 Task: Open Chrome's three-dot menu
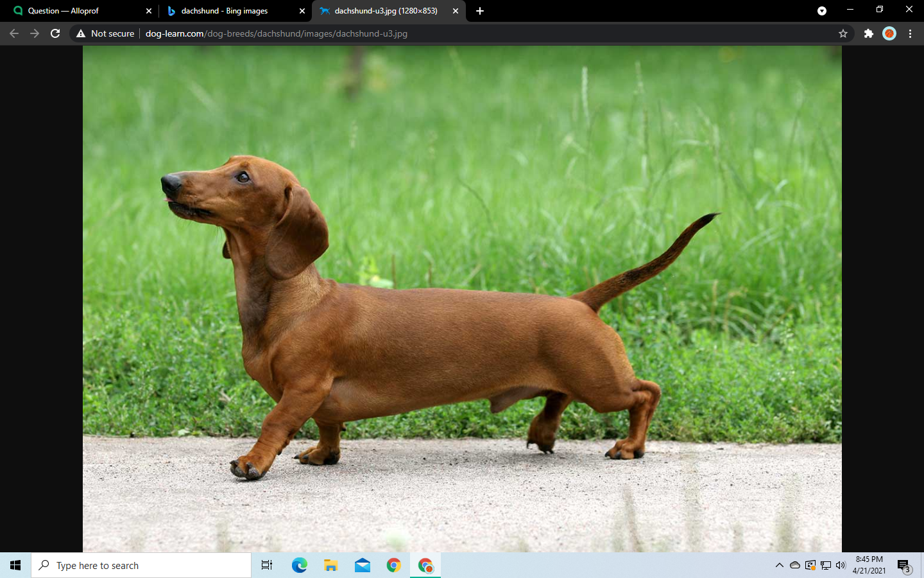click(x=910, y=33)
